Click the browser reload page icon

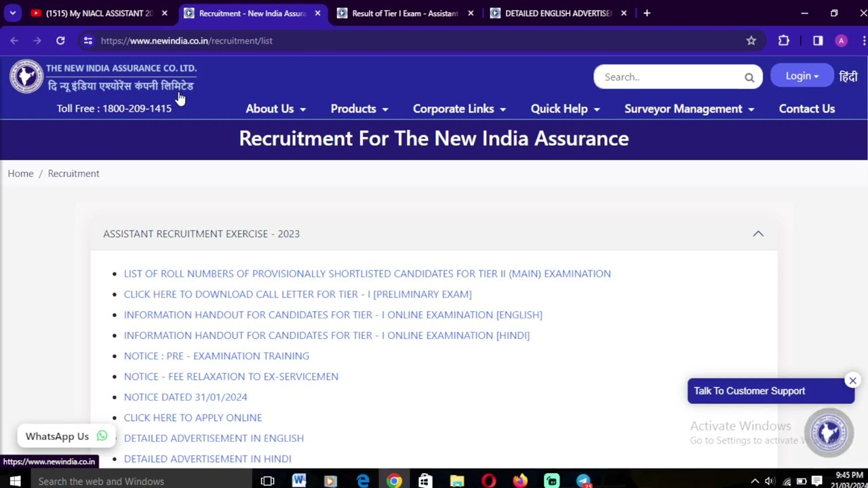tap(60, 41)
